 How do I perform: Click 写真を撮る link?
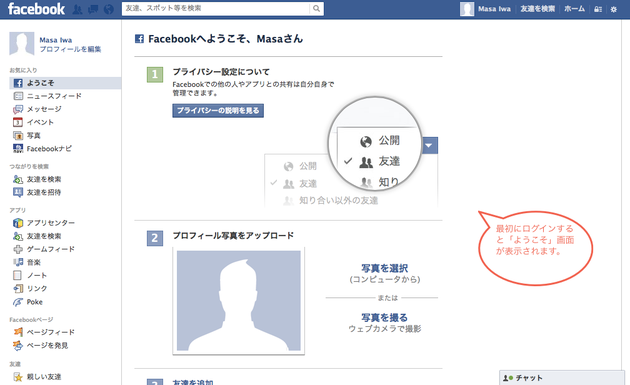pyautogui.click(x=385, y=317)
